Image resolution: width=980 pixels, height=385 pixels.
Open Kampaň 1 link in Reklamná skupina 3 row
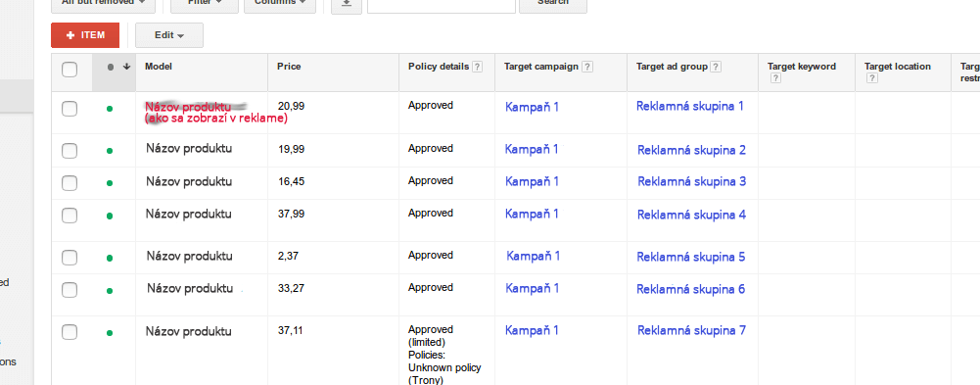tap(532, 181)
